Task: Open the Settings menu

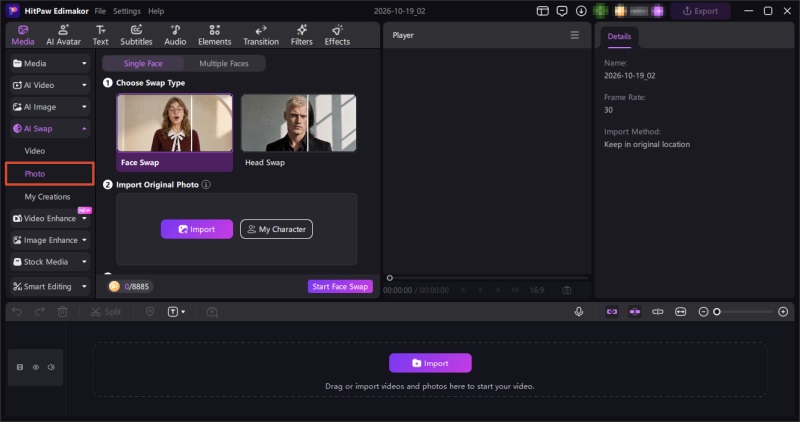Action: point(127,11)
